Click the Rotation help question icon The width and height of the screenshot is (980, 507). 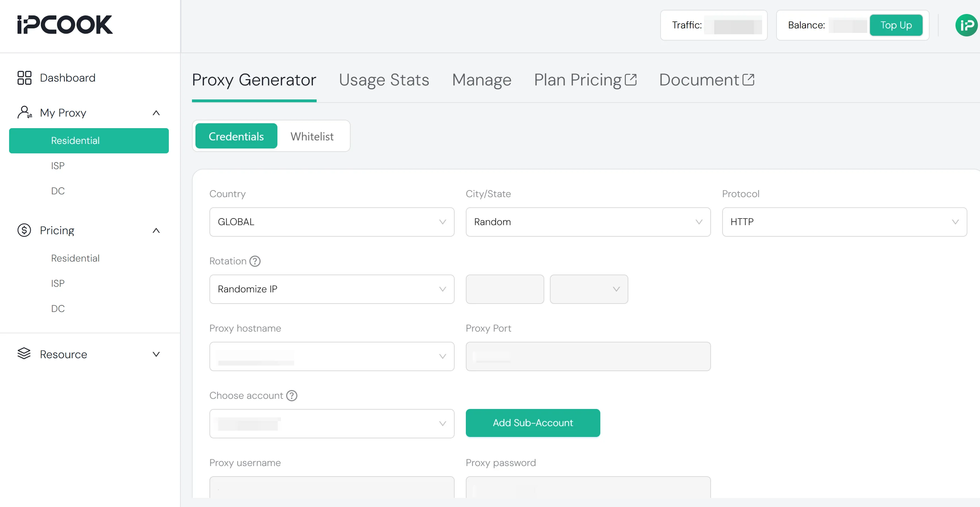click(x=255, y=261)
